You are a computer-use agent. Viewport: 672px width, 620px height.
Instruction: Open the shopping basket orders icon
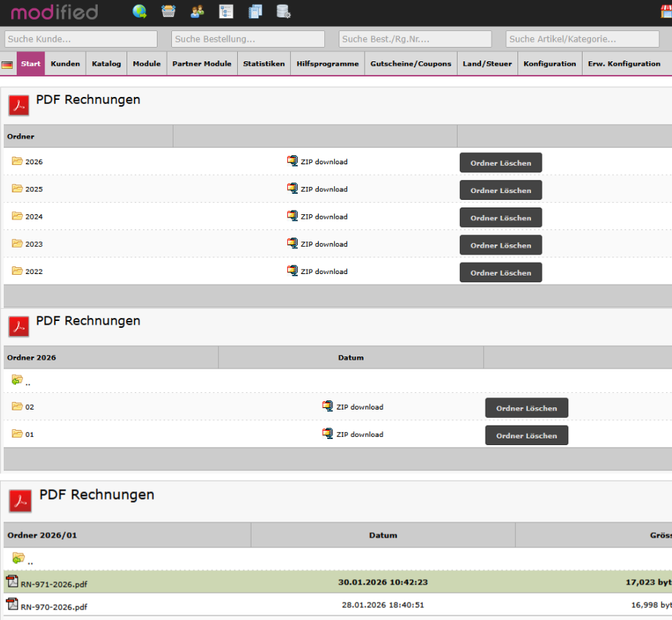(168, 11)
